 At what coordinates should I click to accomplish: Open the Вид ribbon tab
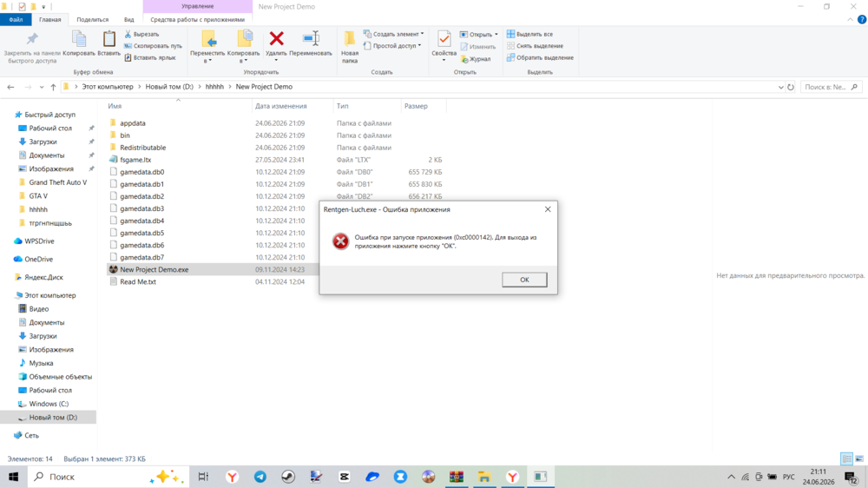128,19
